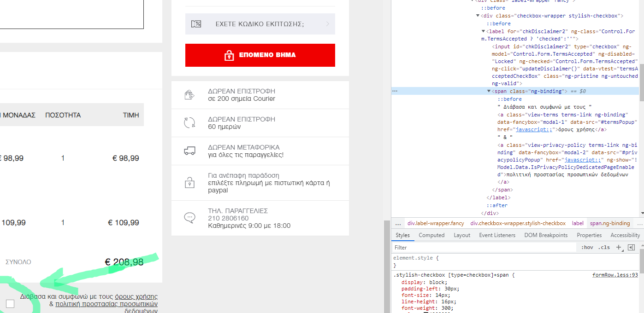Toggle the computed styles sidebar icon
644x313 pixels.
pos(631,247)
